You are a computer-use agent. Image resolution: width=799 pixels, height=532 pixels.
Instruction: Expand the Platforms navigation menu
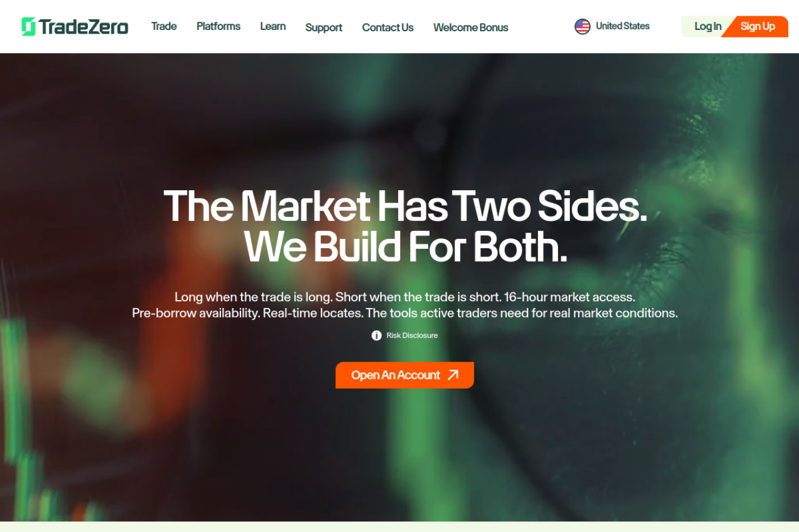click(218, 26)
